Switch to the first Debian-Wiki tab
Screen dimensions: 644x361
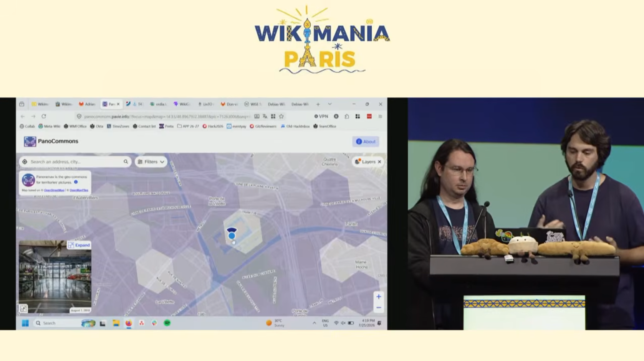point(276,104)
